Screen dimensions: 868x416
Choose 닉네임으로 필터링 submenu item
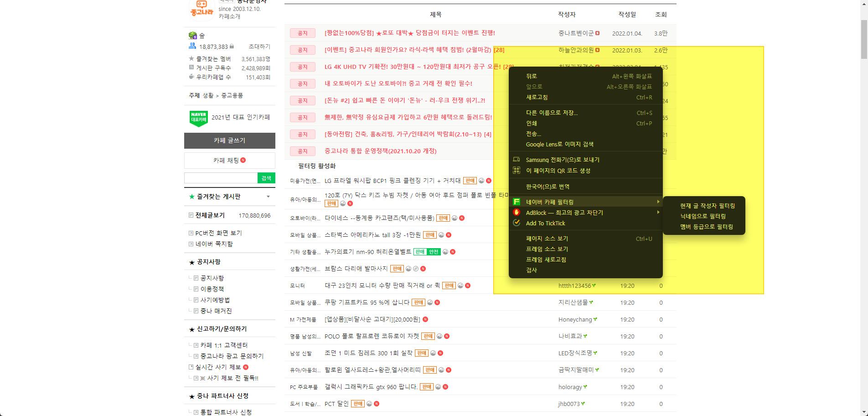[x=704, y=216]
